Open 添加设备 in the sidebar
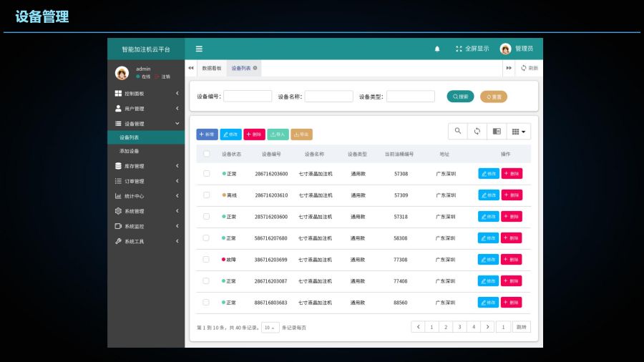The height and width of the screenshot is (362, 644). click(130, 151)
